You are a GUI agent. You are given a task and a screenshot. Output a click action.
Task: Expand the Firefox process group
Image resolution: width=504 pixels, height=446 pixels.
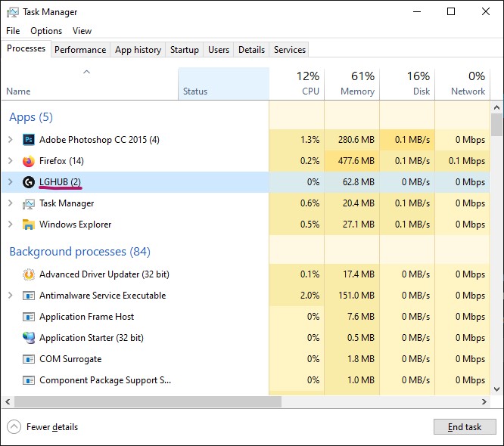11,161
